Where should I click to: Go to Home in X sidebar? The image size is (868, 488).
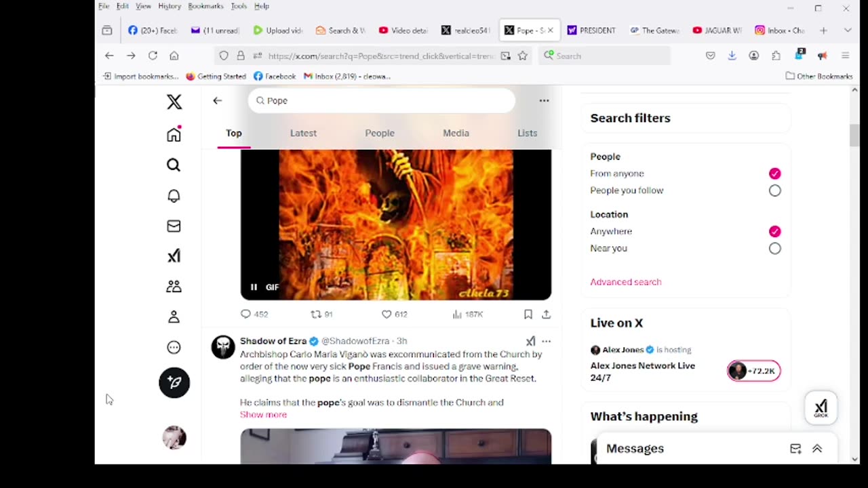pyautogui.click(x=174, y=134)
